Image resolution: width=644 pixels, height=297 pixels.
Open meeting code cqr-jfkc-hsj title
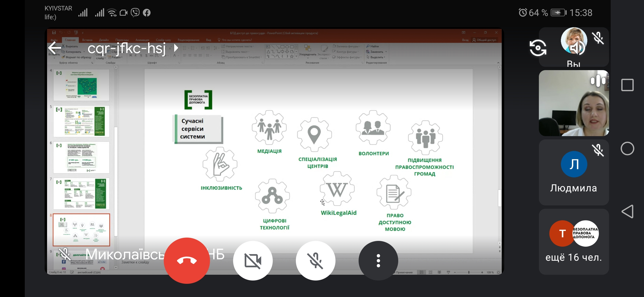[x=127, y=48]
